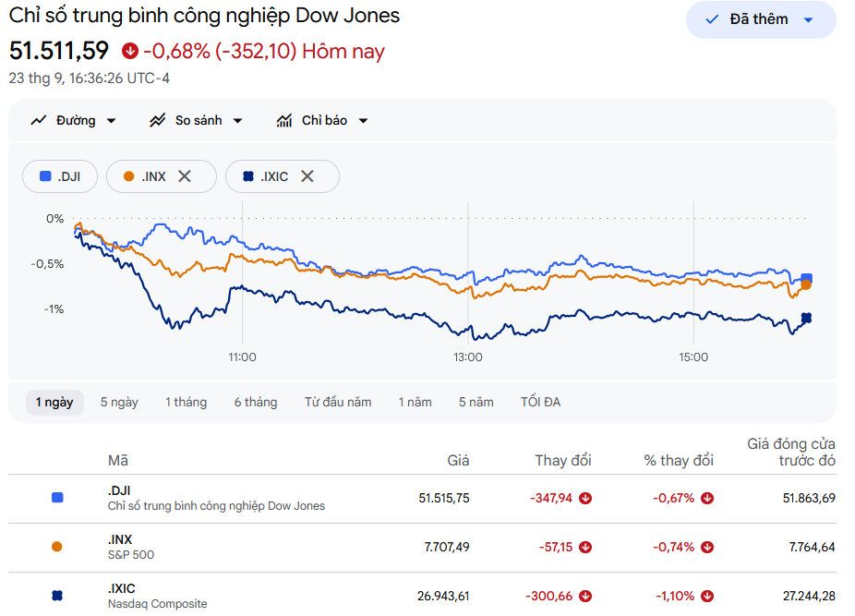
Task: Switch to the 5 ngày range
Action: coord(119,402)
